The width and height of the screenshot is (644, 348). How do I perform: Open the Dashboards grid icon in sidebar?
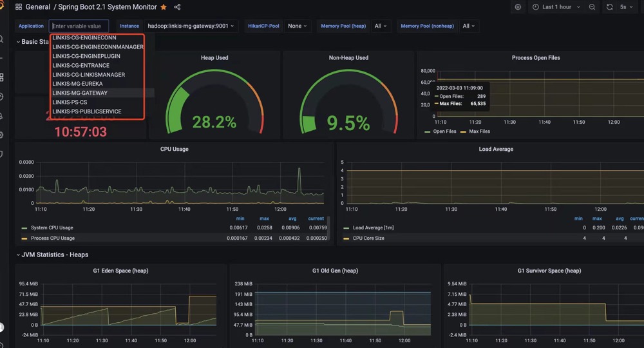point(2,77)
